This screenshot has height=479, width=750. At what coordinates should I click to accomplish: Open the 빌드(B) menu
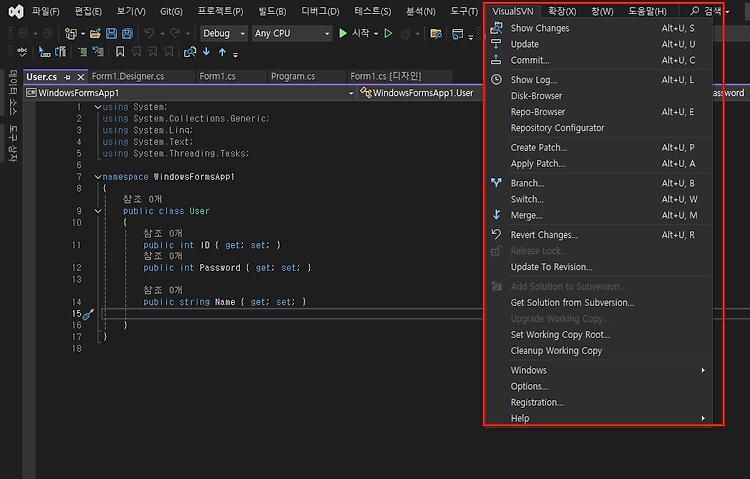click(x=272, y=11)
